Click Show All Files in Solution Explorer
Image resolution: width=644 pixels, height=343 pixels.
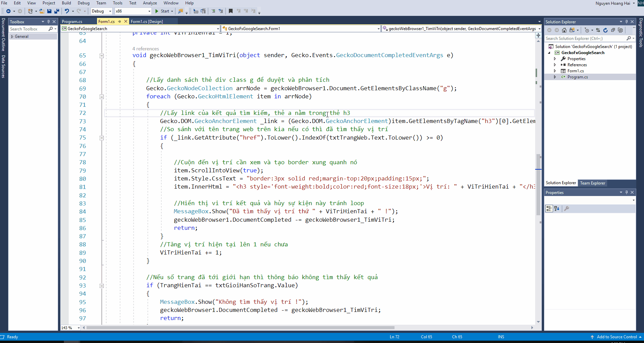click(x=620, y=30)
